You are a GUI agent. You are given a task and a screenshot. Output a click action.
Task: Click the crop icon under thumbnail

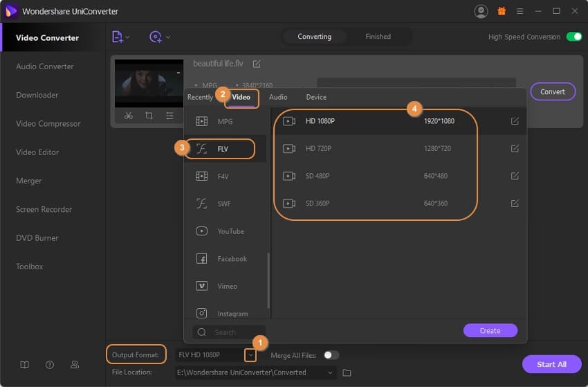(149, 116)
